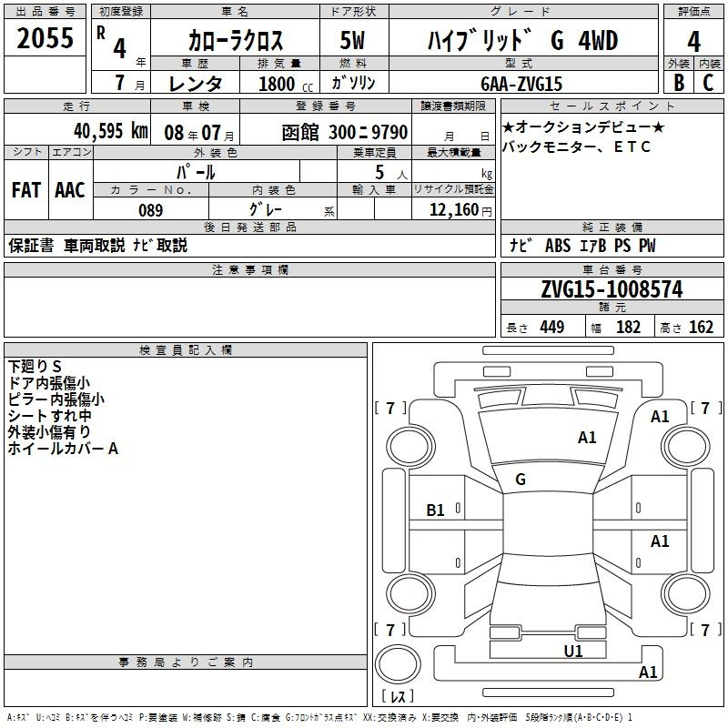Click the inspector note 外装小傷有り
Viewport: 728px width, 728px height.
pos(49,431)
